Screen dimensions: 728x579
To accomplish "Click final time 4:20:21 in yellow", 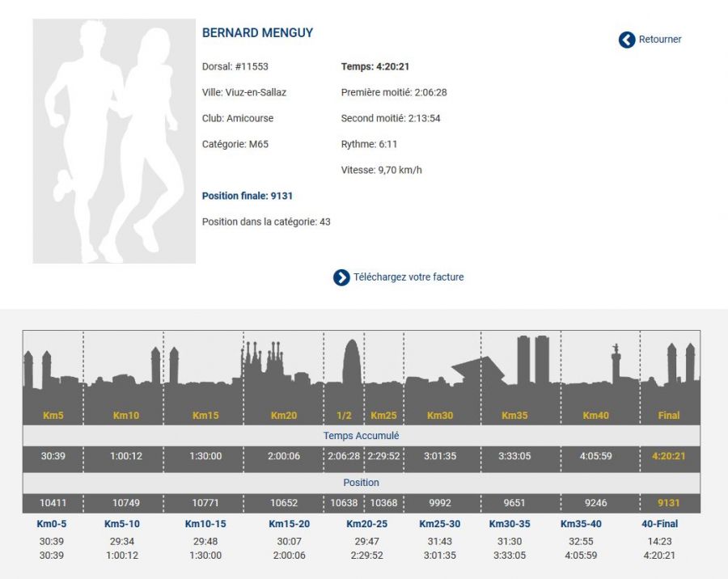I will coord(669,456).
